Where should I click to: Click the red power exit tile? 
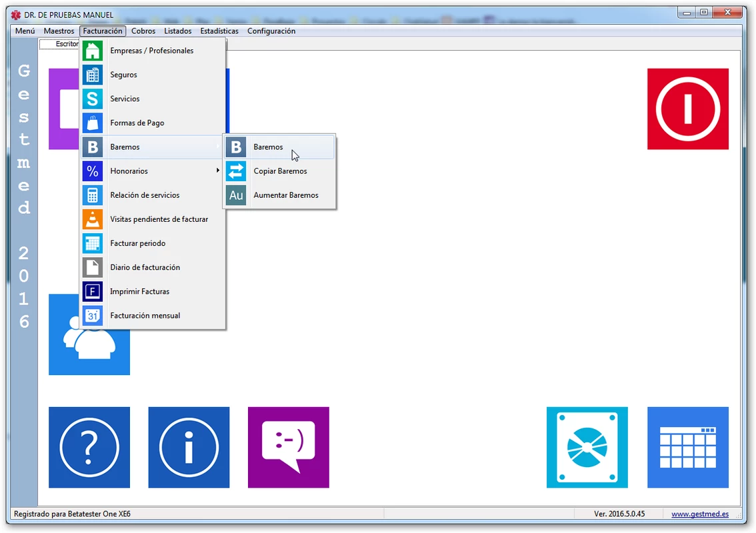coord(687,109)
